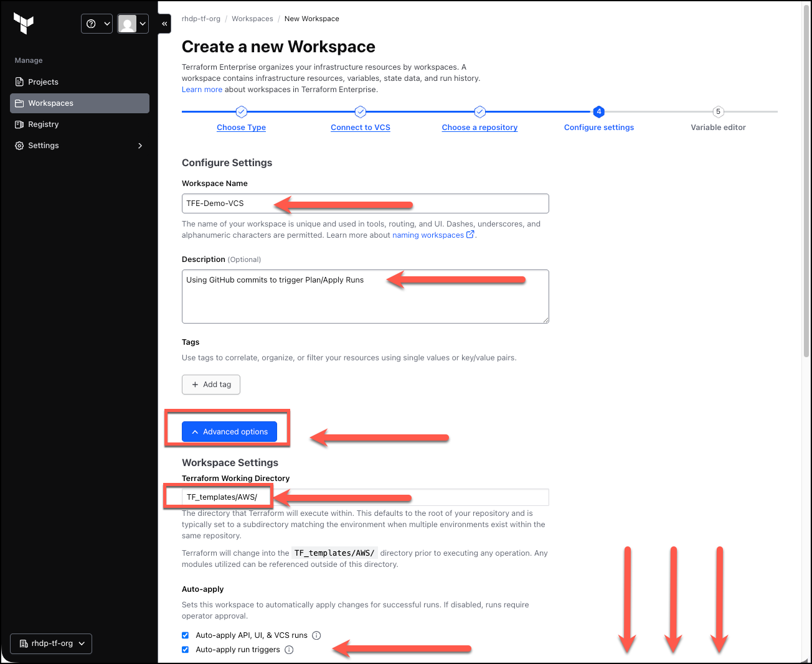
Task: Open the rhdp-tf-org organization switcher
Action: [51, 643]
